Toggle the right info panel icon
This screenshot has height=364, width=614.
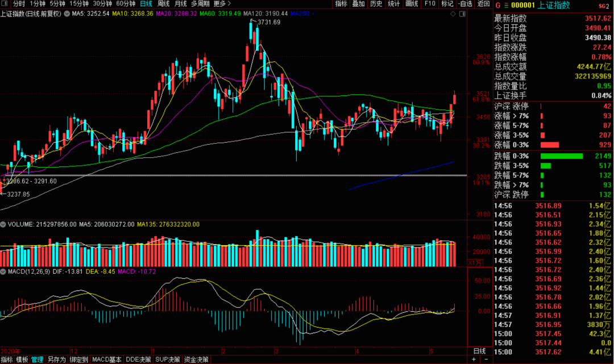(462, 14)
